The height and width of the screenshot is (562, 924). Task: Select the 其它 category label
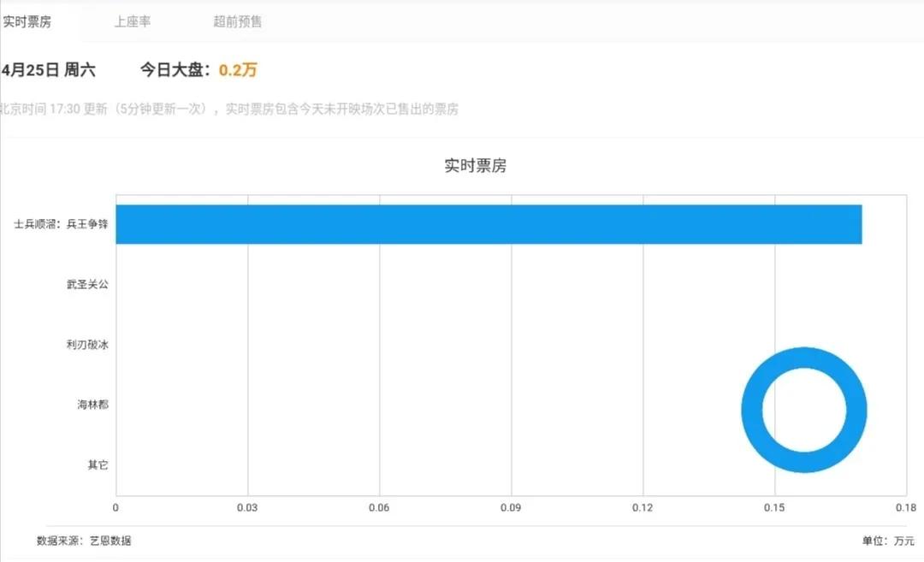coord(98,464)
